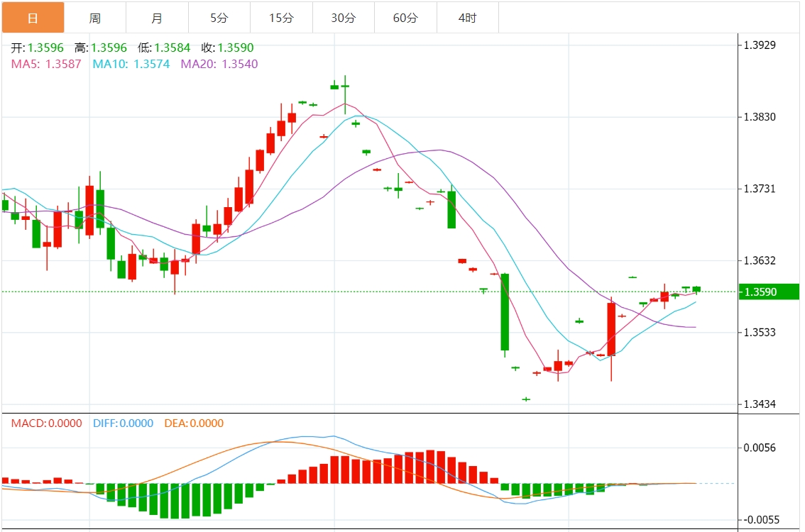Open the 60分 timeframe tab
Screen dimensions: 805x532
pos(405,18)
